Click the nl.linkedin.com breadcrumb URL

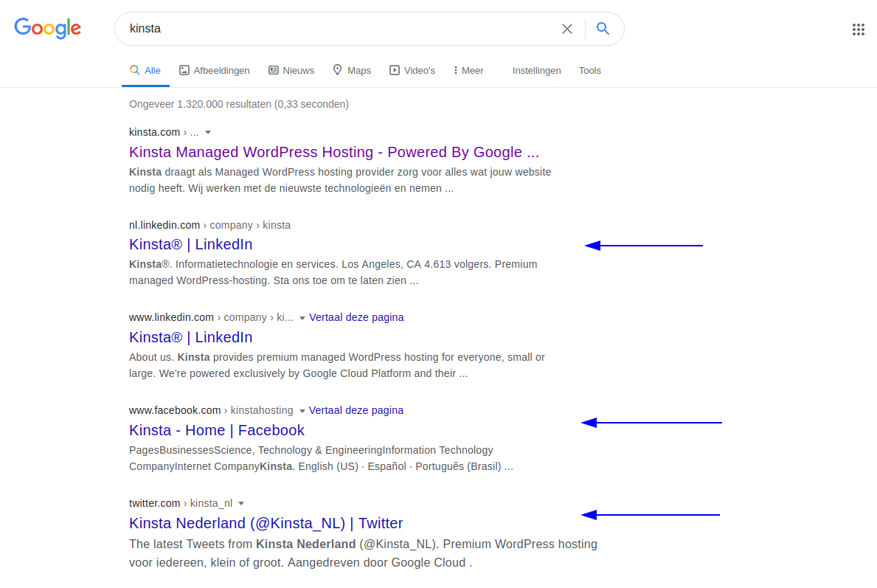tap(209, 225)
